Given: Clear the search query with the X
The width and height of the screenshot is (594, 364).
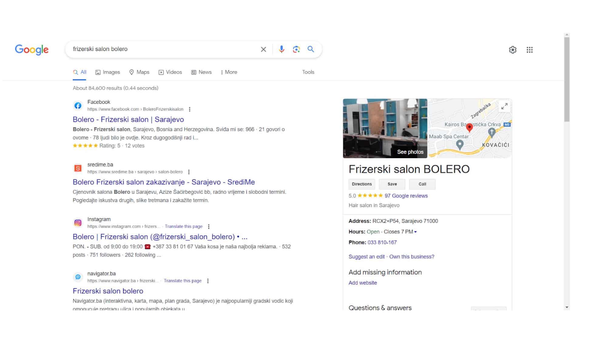Looking at the screenshot, I should 263,49.
